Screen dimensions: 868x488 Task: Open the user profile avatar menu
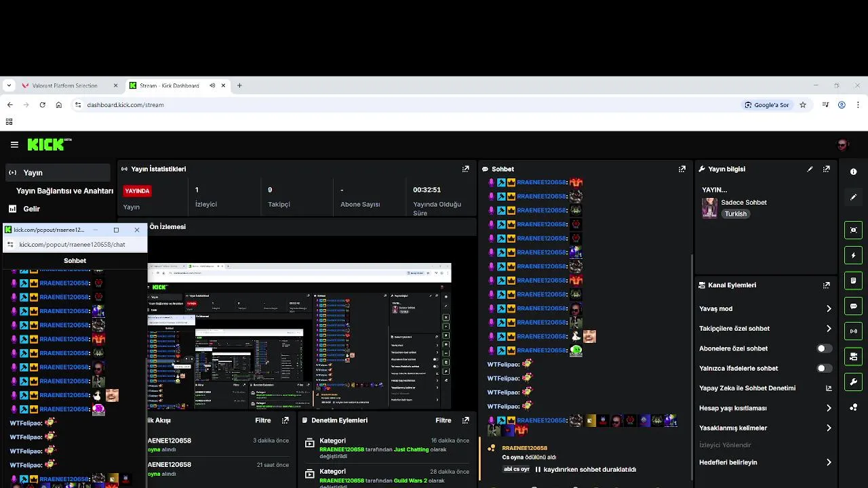coord(843,144)
